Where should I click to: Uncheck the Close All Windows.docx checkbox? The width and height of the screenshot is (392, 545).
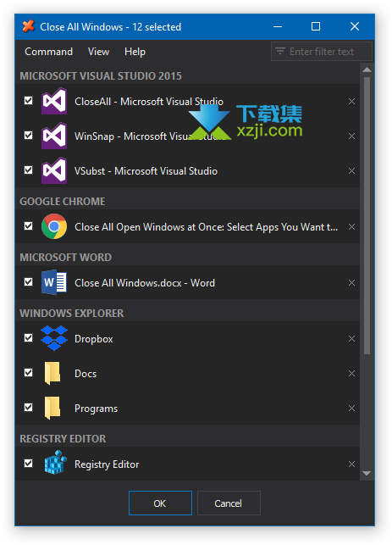coord(29,282)
